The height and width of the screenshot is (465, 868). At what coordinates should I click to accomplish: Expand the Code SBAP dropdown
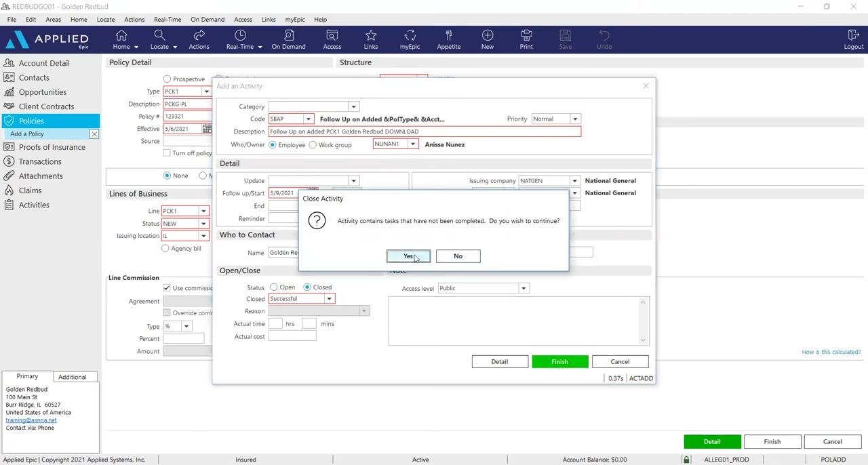coord(309,119)
